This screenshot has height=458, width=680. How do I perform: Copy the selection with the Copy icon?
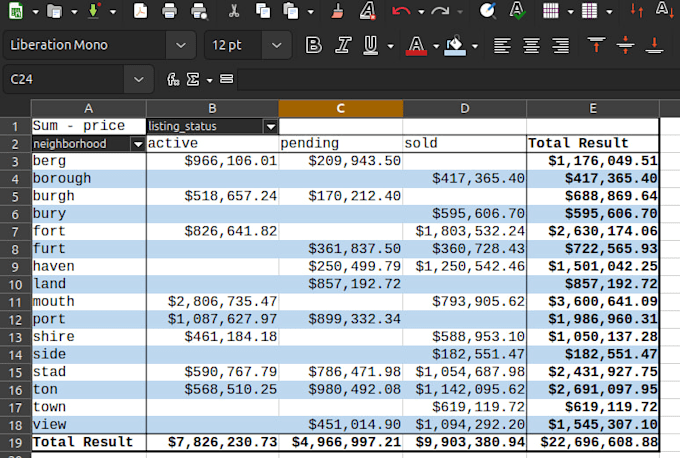(263, 11)
